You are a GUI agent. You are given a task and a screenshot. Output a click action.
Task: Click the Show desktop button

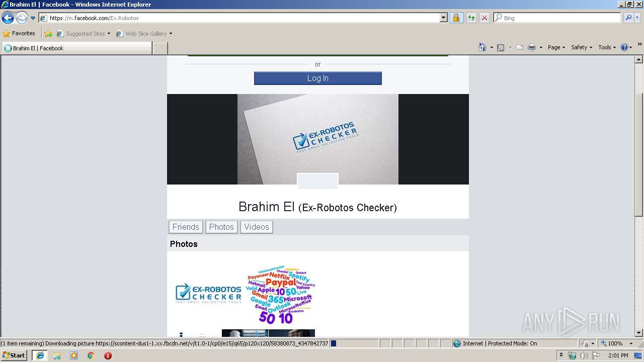[x=639, y=355]
